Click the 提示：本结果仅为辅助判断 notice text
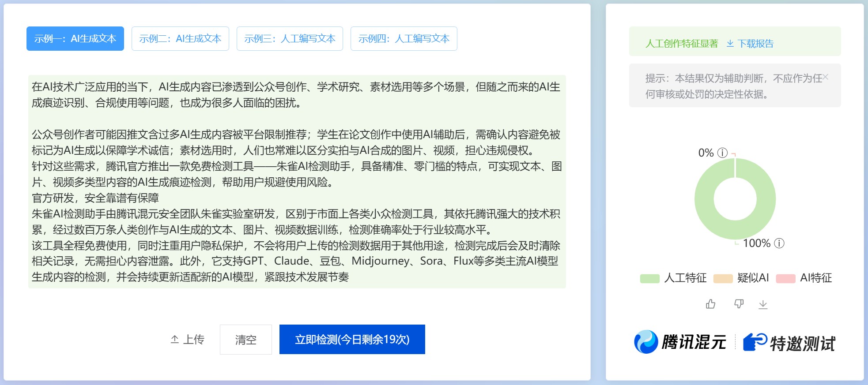Viewport: 868px width, 385px height. point(733,86)
